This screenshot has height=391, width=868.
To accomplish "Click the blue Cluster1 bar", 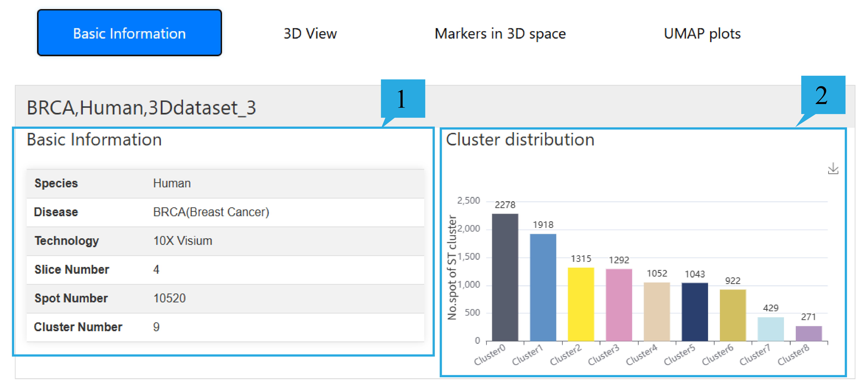I will tap(543, 287).
